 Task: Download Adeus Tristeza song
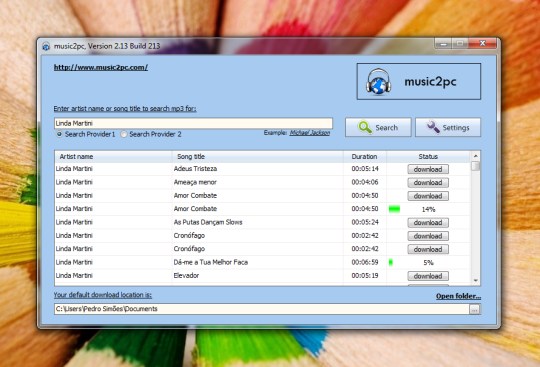pos(428,169)
